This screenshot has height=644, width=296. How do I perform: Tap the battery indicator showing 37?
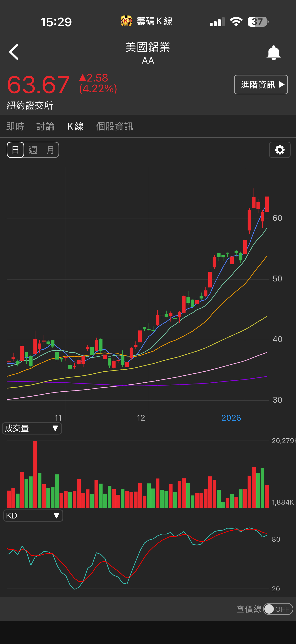click(258, 22)
